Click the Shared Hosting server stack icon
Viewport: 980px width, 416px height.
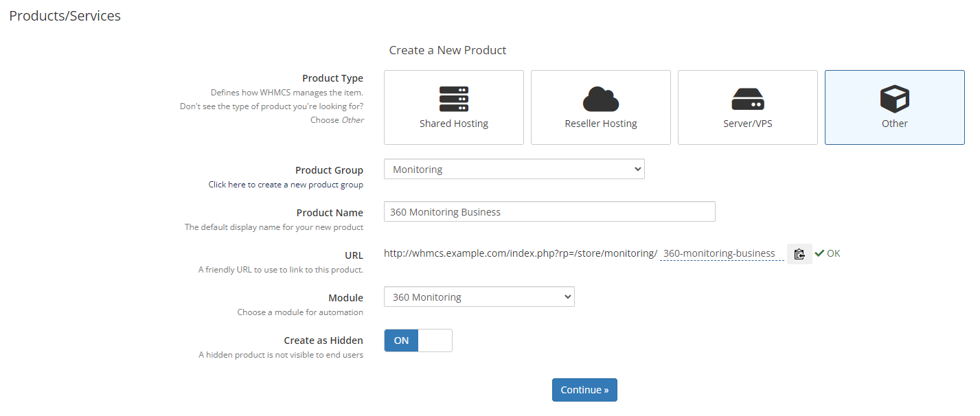(454, 99)
